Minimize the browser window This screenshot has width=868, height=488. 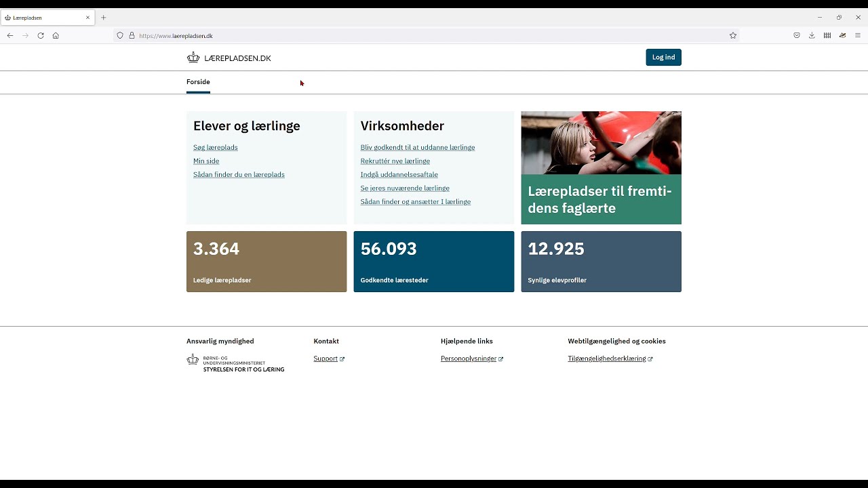tap(820, 18)
